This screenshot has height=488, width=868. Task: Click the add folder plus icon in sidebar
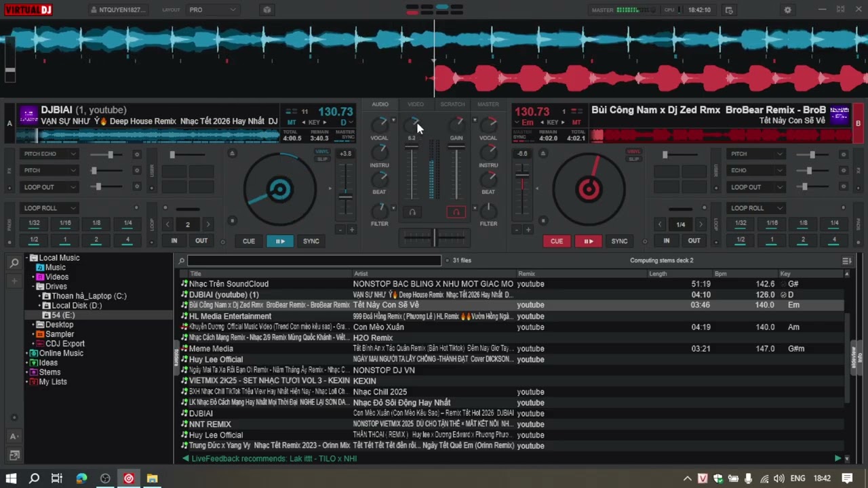click(14, 281)
